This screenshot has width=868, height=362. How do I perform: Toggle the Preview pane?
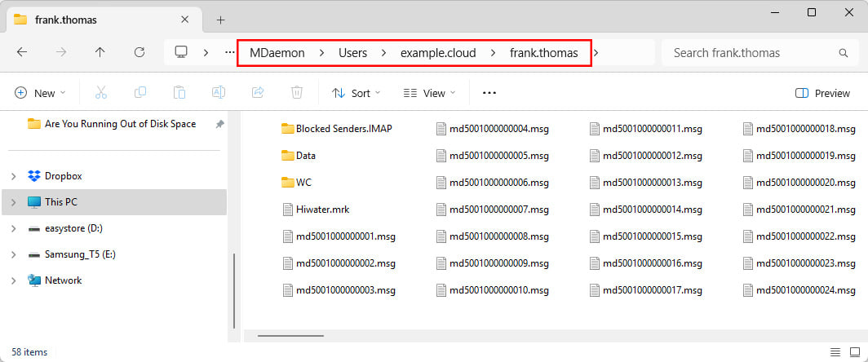coord(822,93)
